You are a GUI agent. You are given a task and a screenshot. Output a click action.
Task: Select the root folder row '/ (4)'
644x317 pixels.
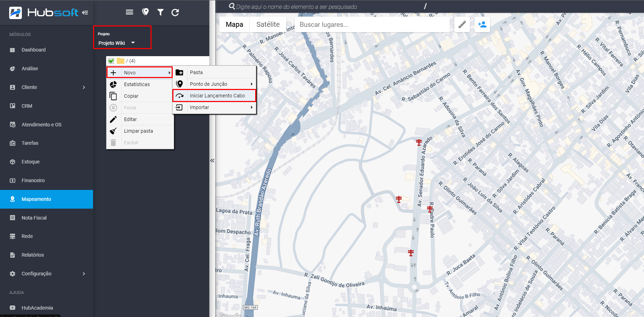tap(158, 61)
